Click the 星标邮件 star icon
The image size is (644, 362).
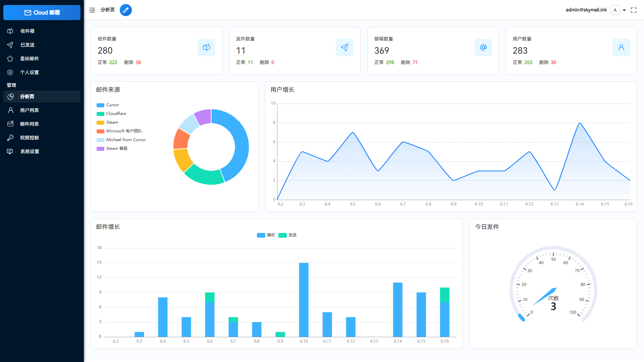(x=10, y=58)
